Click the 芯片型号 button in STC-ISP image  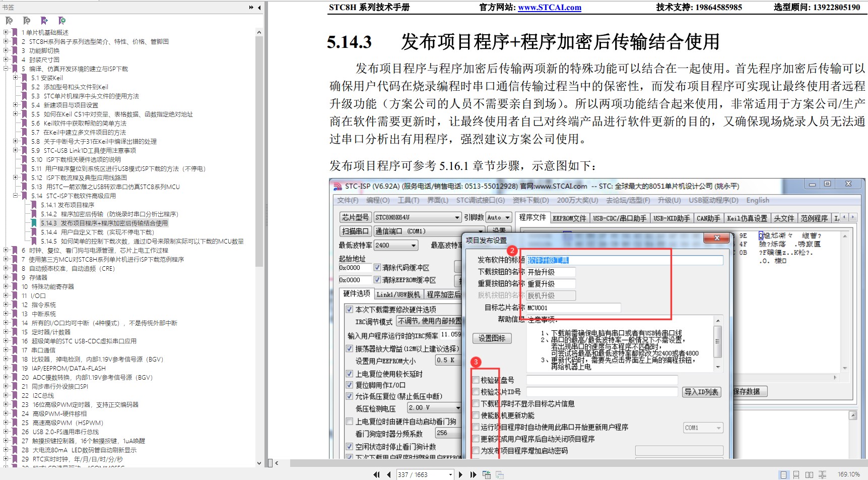point(355,217)
